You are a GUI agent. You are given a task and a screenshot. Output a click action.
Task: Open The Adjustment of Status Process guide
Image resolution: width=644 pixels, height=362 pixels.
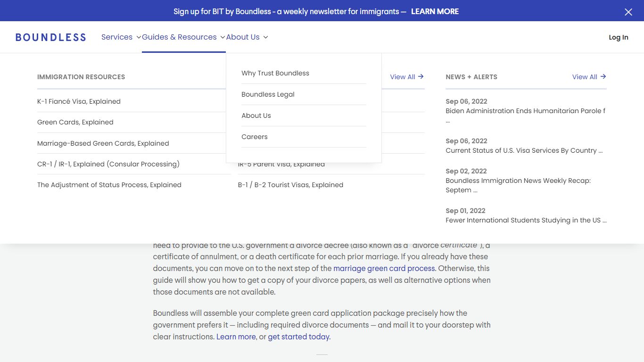(x=109, y=185)
